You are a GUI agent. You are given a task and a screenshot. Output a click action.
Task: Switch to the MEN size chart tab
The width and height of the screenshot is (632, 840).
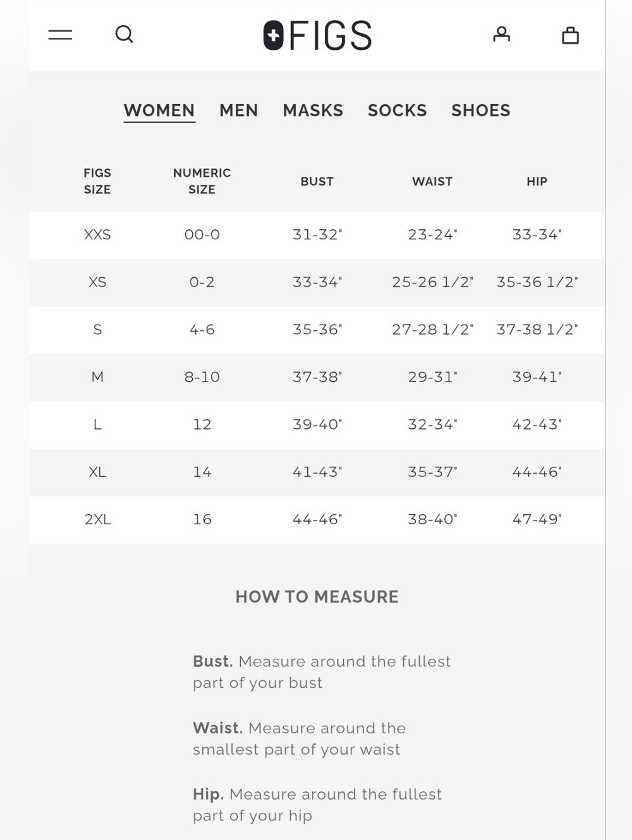239,111
